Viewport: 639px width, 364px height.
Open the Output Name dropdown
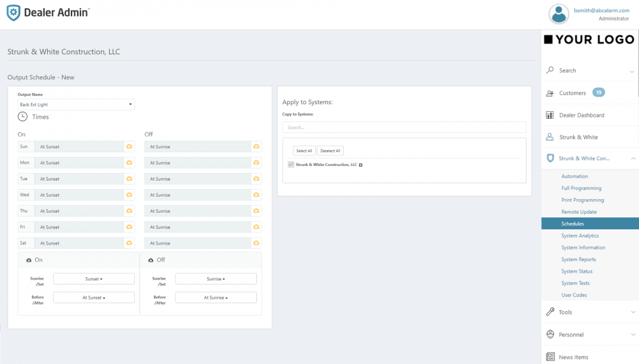(x=76, y=105)
